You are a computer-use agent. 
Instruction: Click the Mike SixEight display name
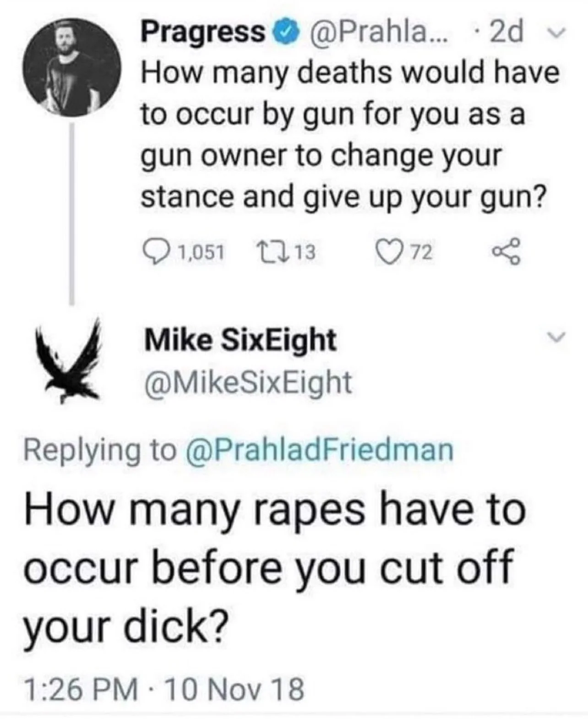[240, 340]
